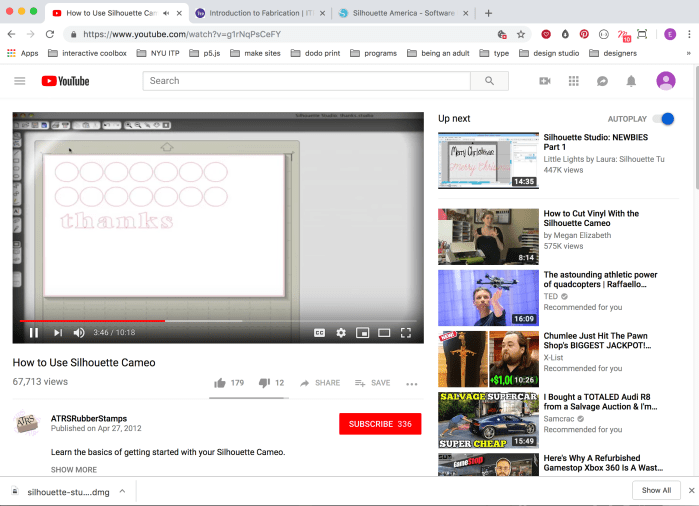This screenshot has width=699, height=506.
Task: Toggle the AUTOPLAY switch
Action: coord(663,119)
